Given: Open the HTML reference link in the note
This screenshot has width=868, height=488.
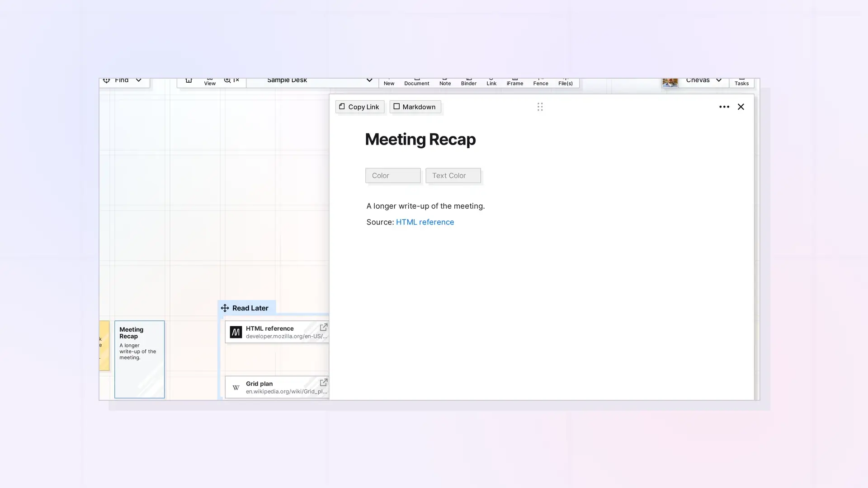Looking at the screenshot, I should point(425,222).
